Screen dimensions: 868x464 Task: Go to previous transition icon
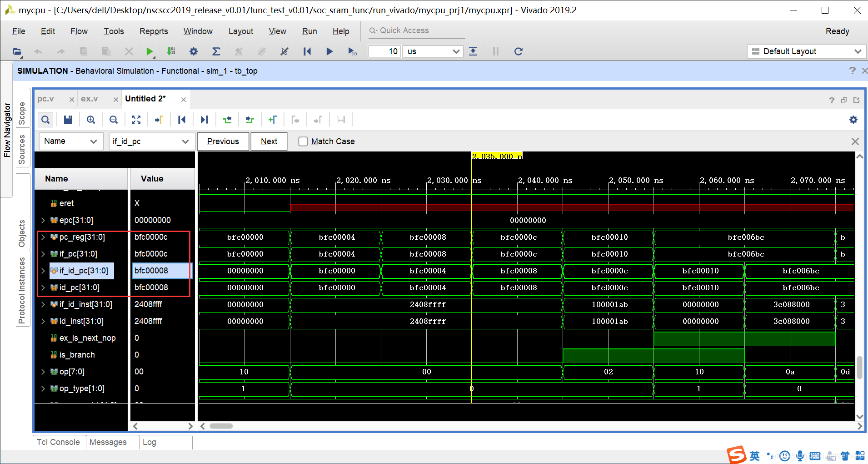227,120
